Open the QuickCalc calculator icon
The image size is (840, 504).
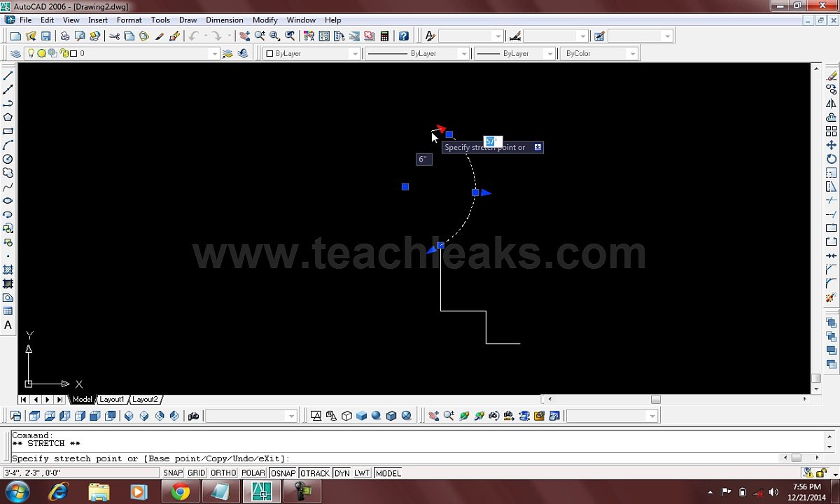pyautogui.click(x=384, y=36)
